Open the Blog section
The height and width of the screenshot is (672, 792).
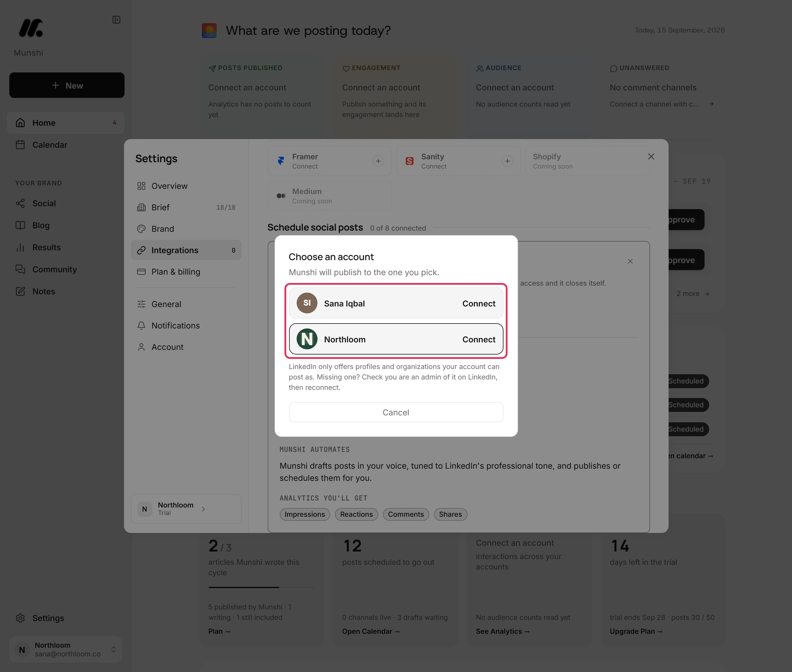tap(66, 226)
